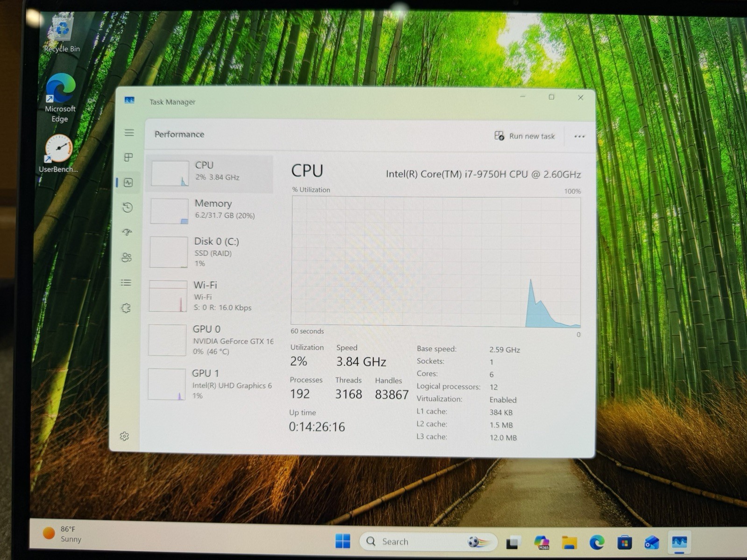This screenshot has width=747, height=560.
Task: Click the Memory mini graph thumbnail
Action: pyautogui.click(x=169, y=211)
